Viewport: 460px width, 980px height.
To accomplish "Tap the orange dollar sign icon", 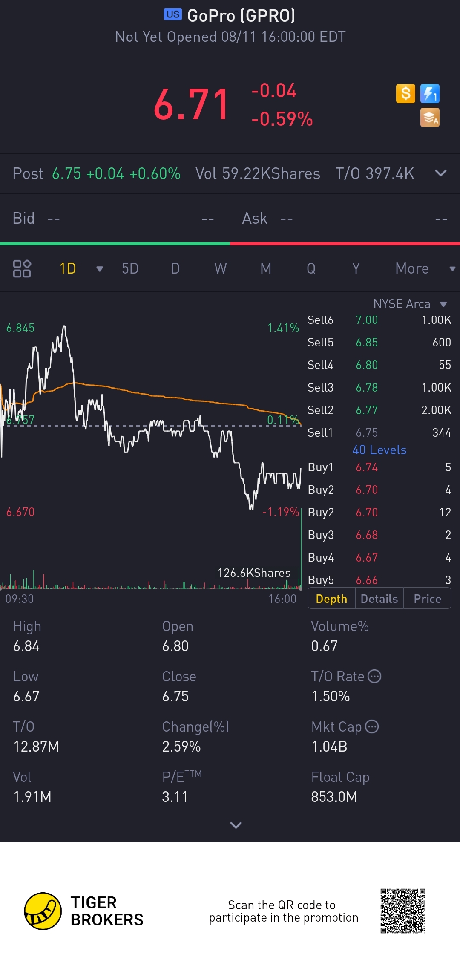I will point(405,93).
